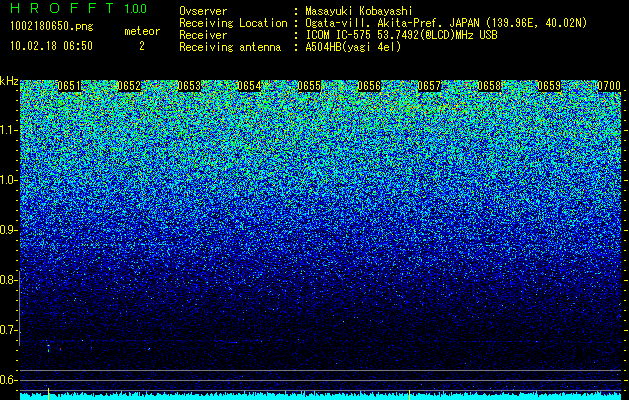Select observer name Masayuki Kobayashi

[359, 11]
